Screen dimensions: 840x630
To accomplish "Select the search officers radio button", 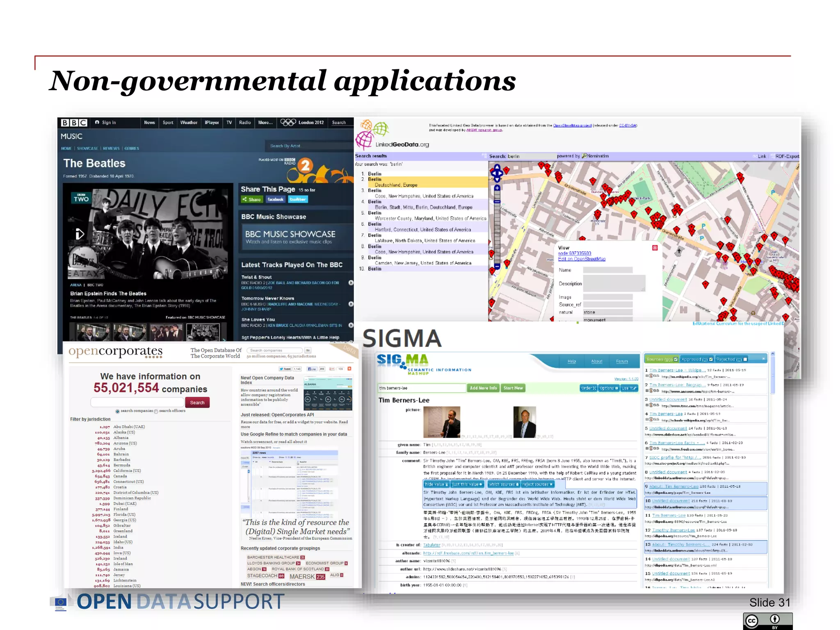I will (156, 411).
